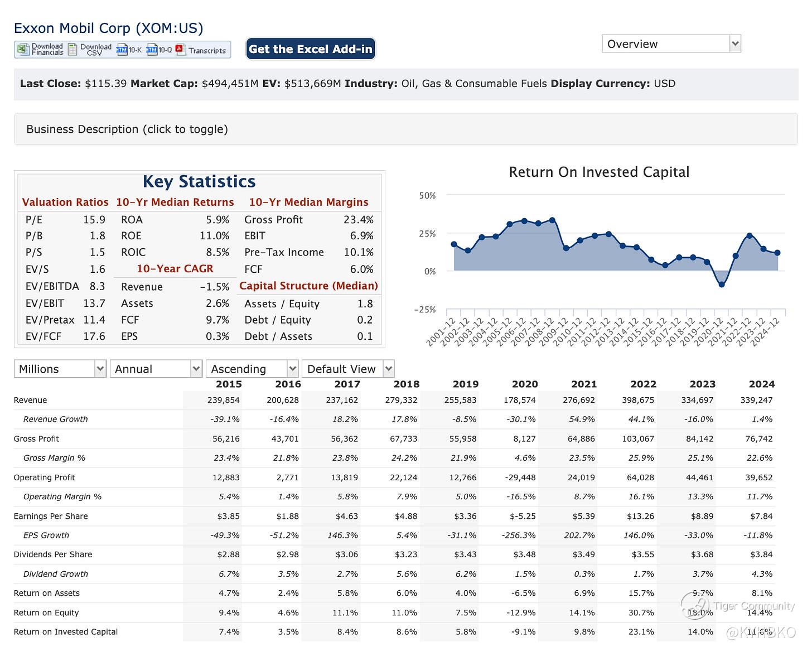Click the 2024 column header
The width and height of the screenshot is (812, 651).
tap(761, 384)
